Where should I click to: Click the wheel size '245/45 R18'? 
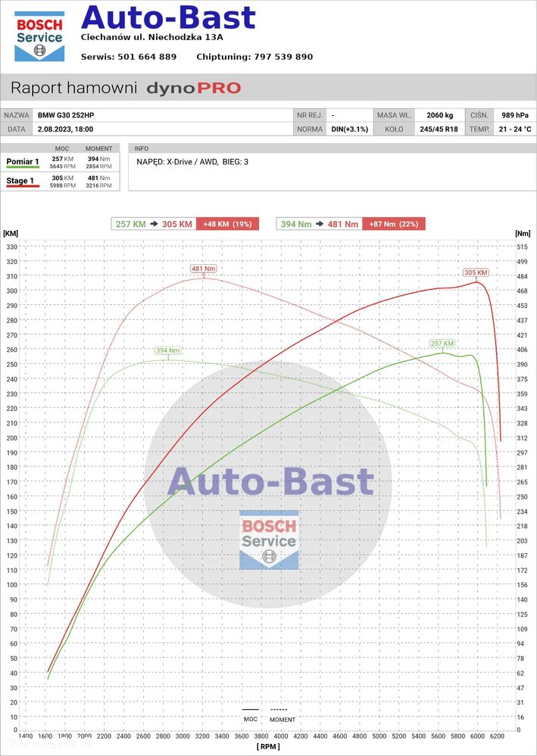439,129
